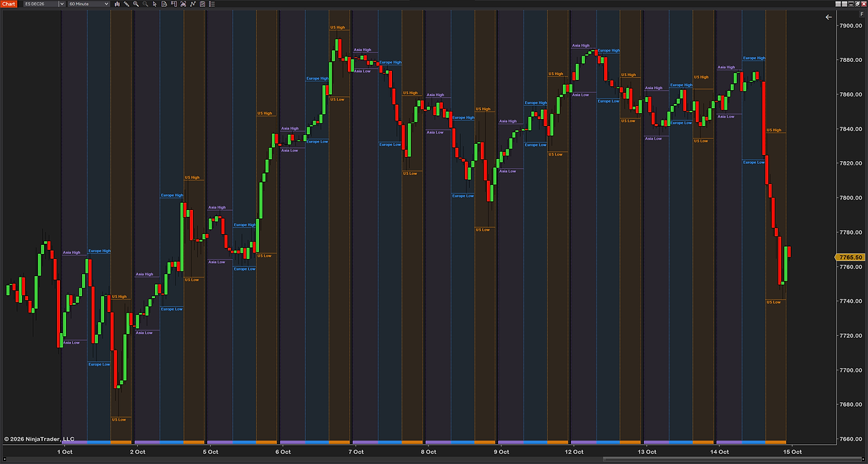Open the Strategies icon
This screenshot has height=464, width=868.
point(193,4)
